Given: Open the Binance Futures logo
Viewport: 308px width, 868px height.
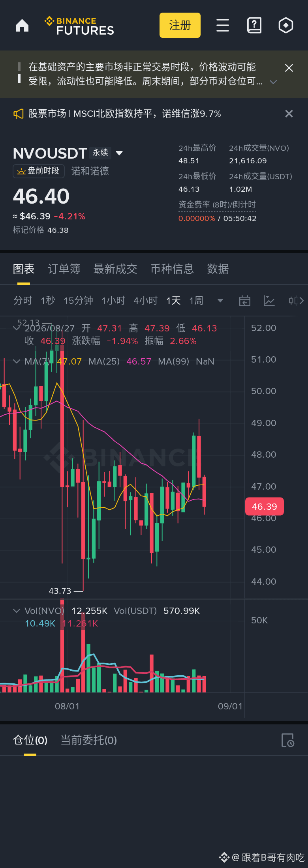Looking at the screenshot, I should (x=79, y=26).
